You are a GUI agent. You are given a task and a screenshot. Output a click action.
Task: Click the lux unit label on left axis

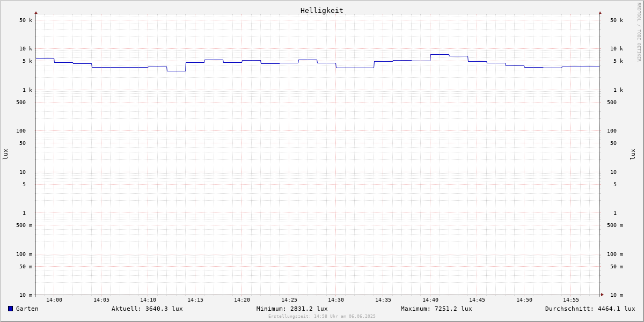tap(5, 154)
